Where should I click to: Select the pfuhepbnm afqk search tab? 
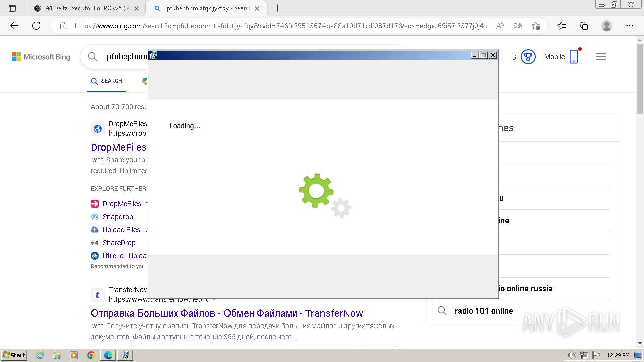point(207,8)
